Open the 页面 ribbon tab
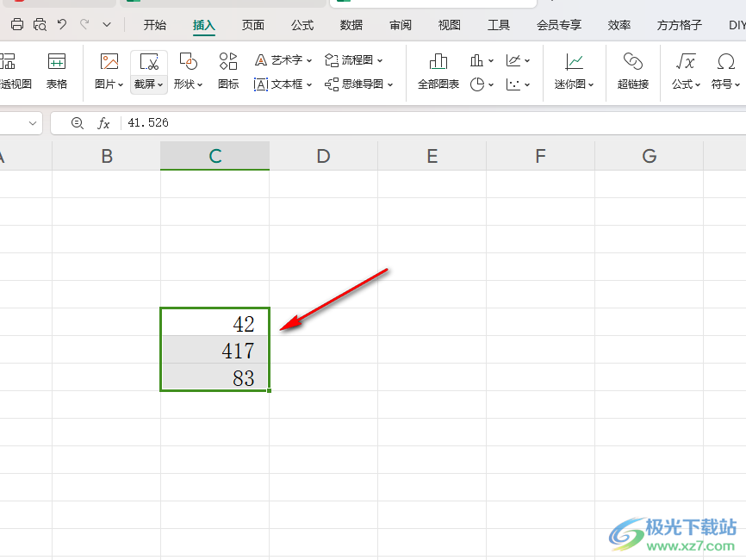 252,25
